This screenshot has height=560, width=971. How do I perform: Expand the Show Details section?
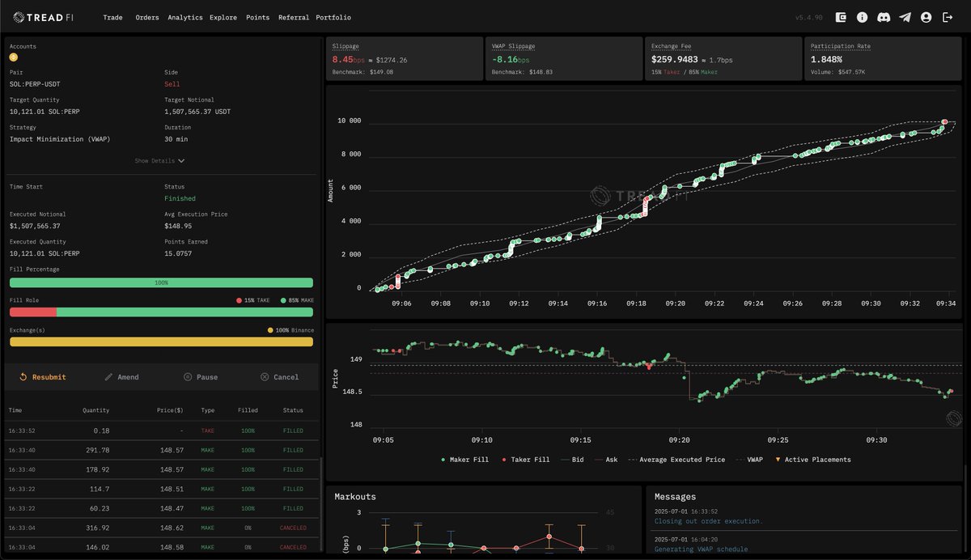click(159, 160)
